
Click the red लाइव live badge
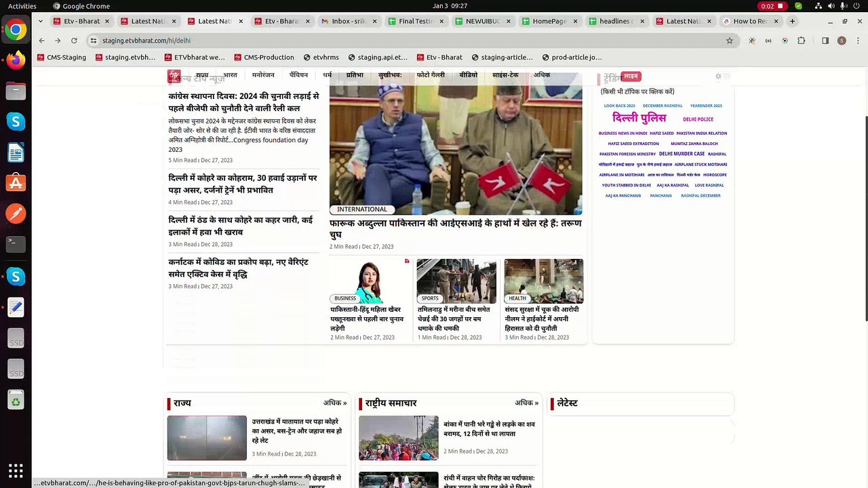pyautogui.click(x=631, y=77)
